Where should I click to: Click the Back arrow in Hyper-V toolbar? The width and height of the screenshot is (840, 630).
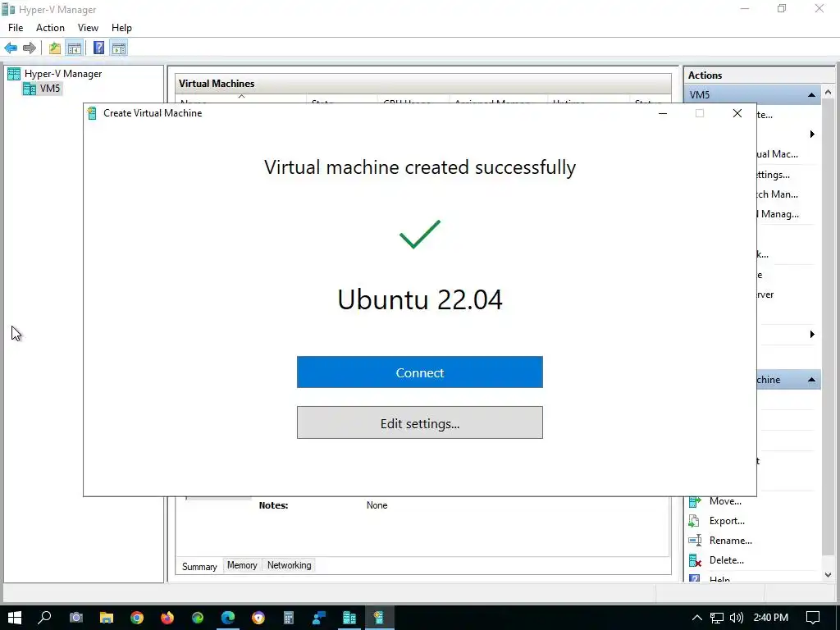(x=11, y=48)
